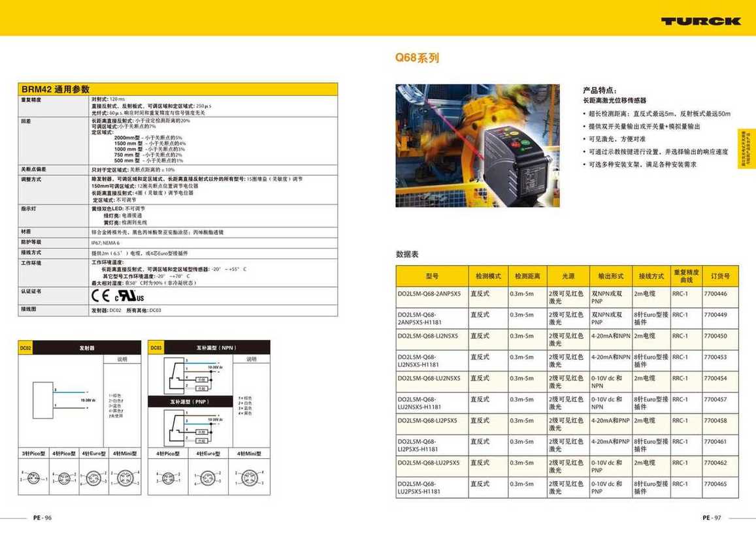Click the 重复精度 row label
Screen dimensions: 756x534
click(x=31, y=100)
